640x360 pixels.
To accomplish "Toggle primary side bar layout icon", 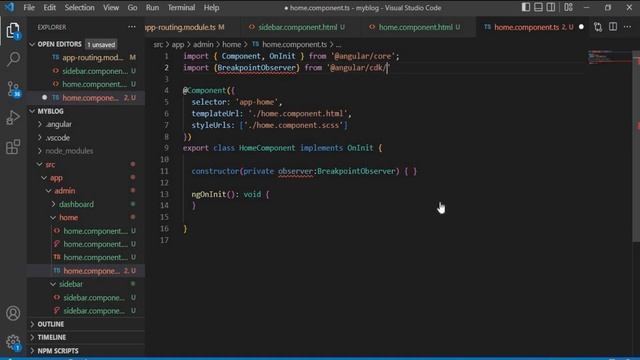I will pos(526,7).
